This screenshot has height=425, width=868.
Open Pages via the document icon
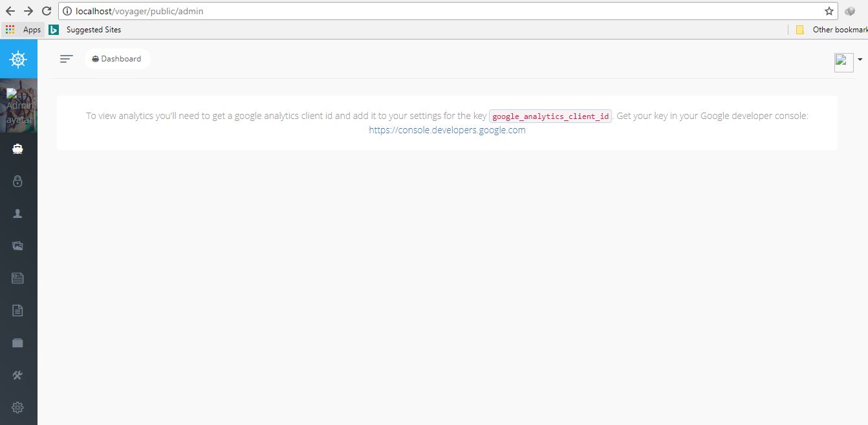[x=18, y=311]
